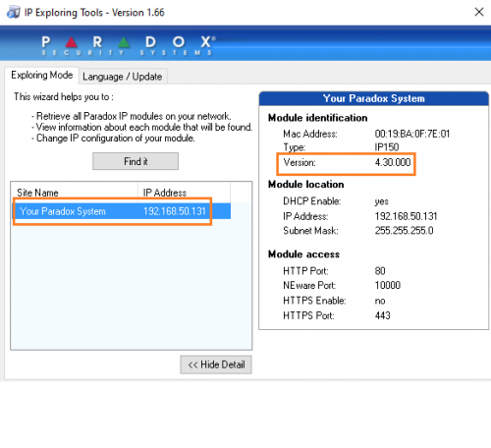This screenshot has height=448, width=491.
Task: Select the Your Paradox System row
Action: click(x=122, y=211)
